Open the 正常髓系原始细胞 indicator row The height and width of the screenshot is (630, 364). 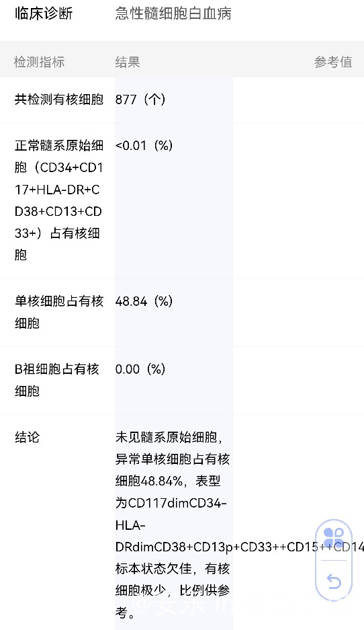point(182,201)
